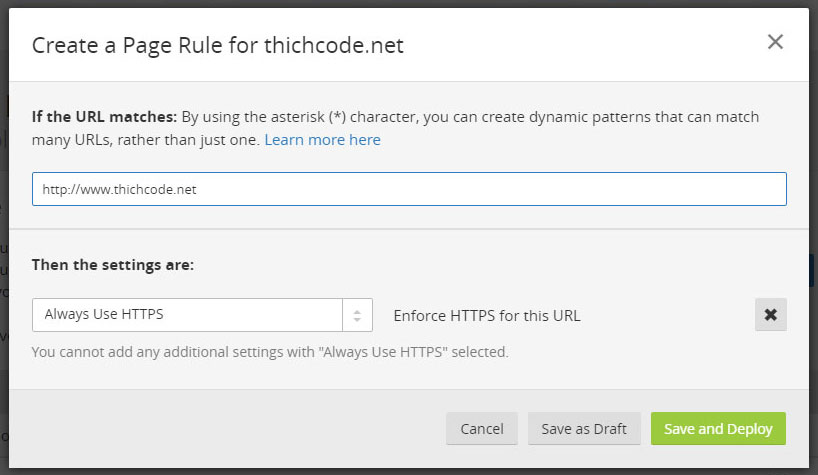This screenshot has height=475, width=818.
Task: Remove the Always Use HTTPS setting
Action: 771,314
